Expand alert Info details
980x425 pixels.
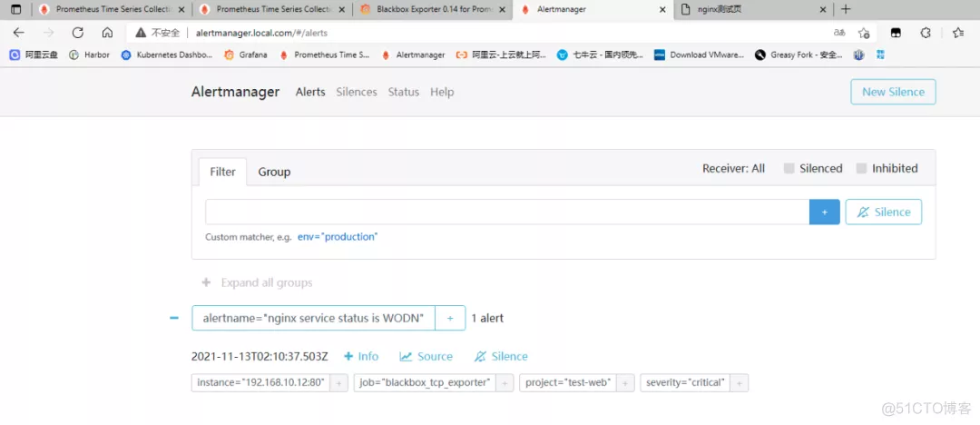tap(361, 356)
